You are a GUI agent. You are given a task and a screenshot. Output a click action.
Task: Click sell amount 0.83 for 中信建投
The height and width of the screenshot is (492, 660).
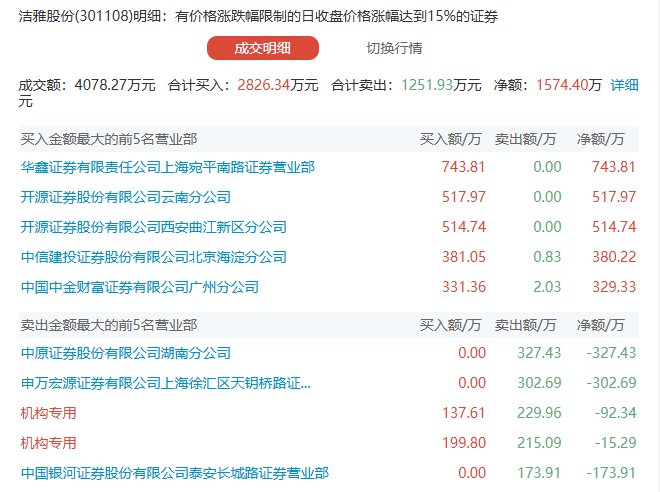click(x=547, y=257)
